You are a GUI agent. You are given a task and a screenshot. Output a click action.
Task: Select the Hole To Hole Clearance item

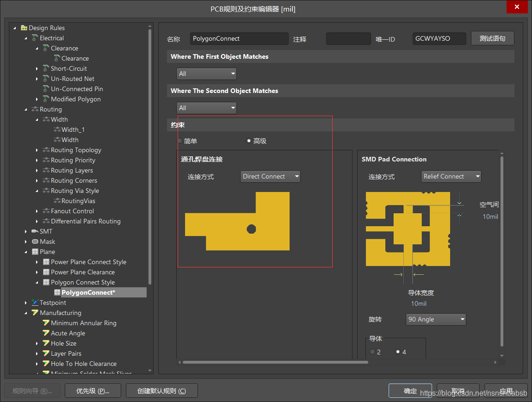[x=84, y=364]
